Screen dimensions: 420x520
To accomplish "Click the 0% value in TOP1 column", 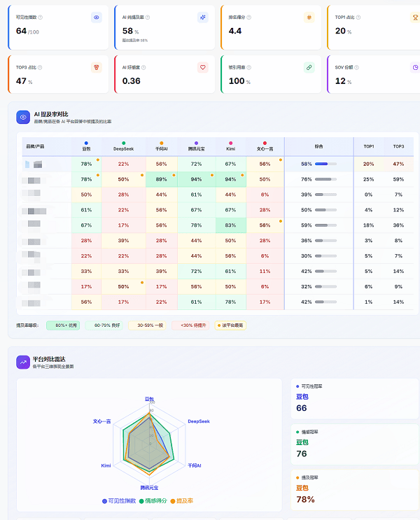I will (x=369, y=195).
